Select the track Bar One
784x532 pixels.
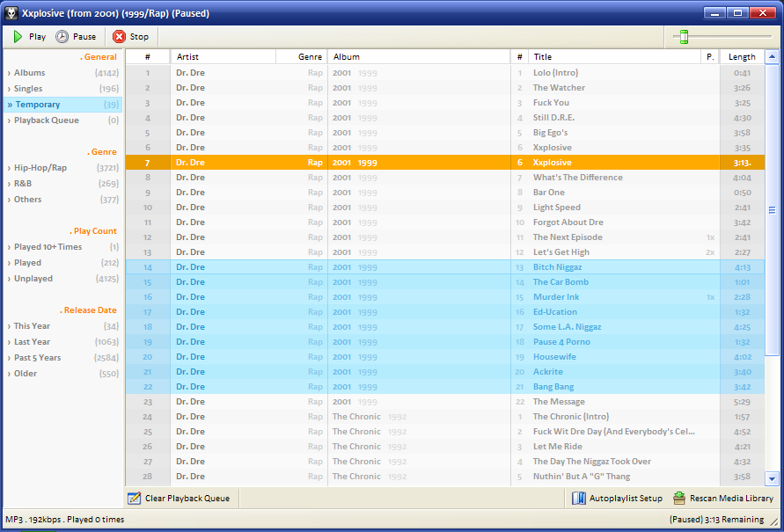click(445, 193)
